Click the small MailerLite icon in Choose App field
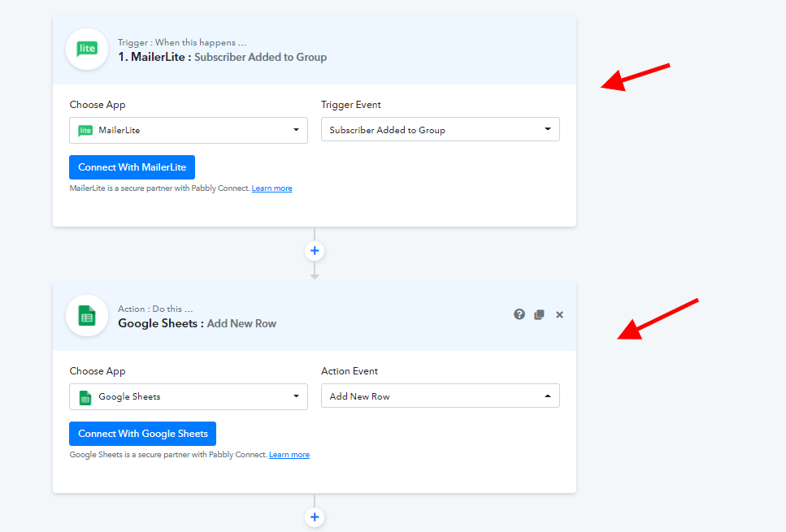The height and width of the screenshot is (532, 786). tap(85, 130)
